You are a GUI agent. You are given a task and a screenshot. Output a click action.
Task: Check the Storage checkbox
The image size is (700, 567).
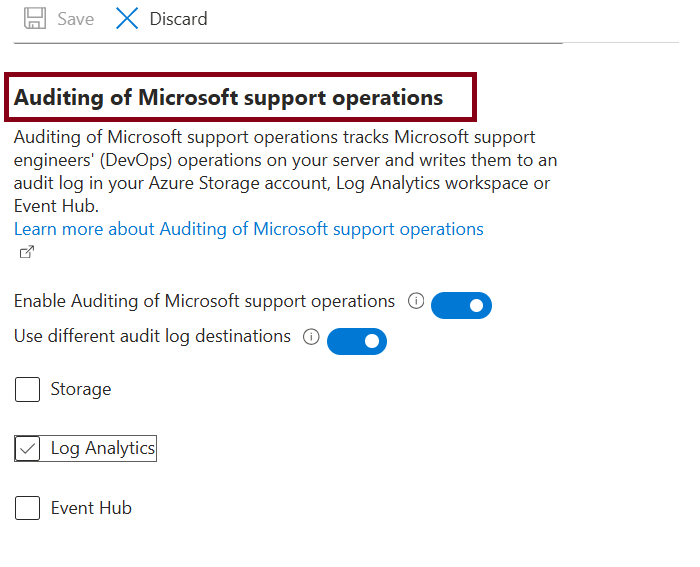click(x=27, y=389)
